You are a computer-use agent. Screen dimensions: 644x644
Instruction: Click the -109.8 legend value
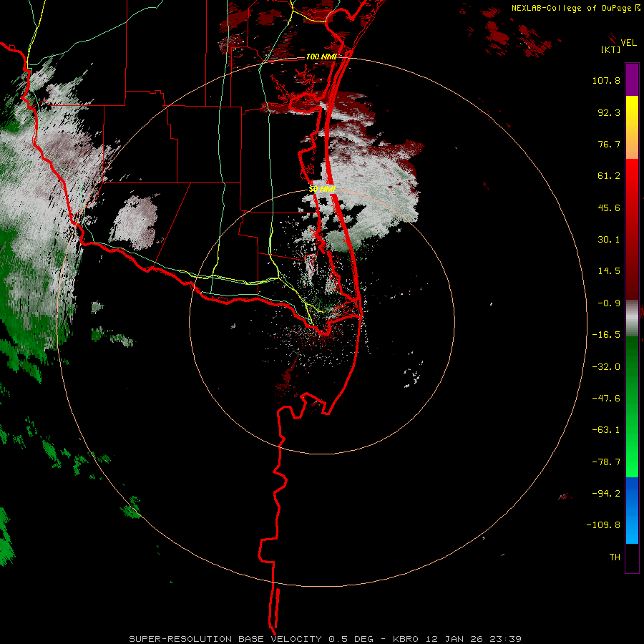tap(603, 525)
